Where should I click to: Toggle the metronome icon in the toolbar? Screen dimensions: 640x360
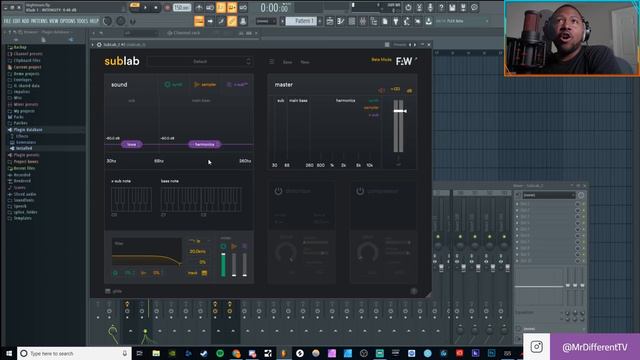199,7
